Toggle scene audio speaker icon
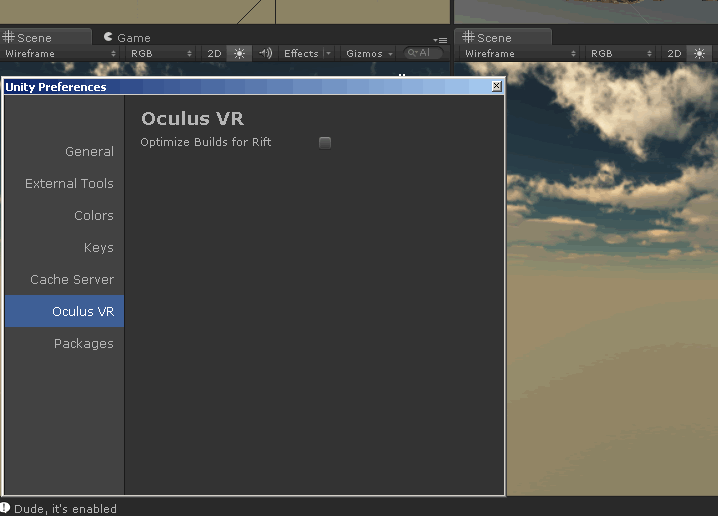The image size is (718, 516). [x=265, y=54]
